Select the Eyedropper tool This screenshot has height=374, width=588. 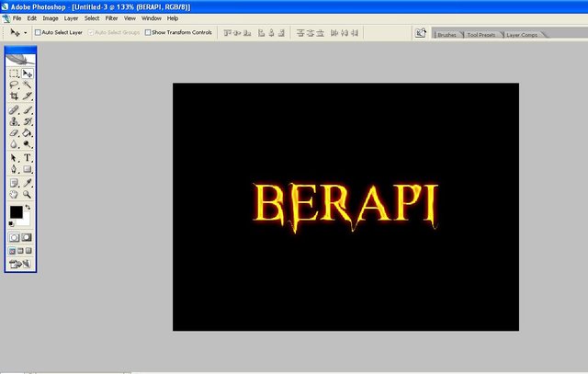tap(27, 183)
